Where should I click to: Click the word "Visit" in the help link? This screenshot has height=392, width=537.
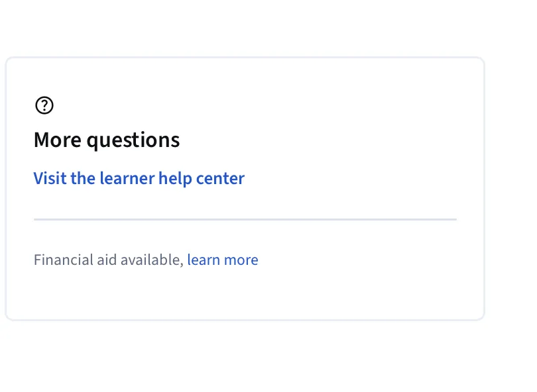pyautogui.click(x=50, y=178)
